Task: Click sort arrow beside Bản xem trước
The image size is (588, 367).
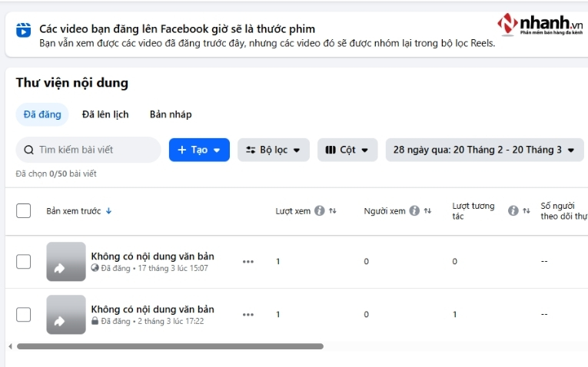Action: click(108, 211)
